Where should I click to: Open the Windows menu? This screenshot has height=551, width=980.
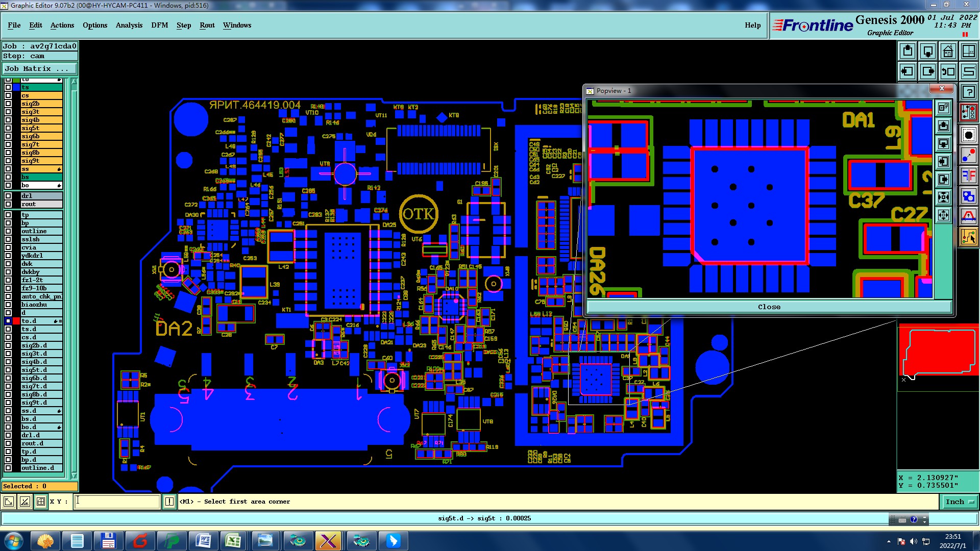[x=237, y=25]
